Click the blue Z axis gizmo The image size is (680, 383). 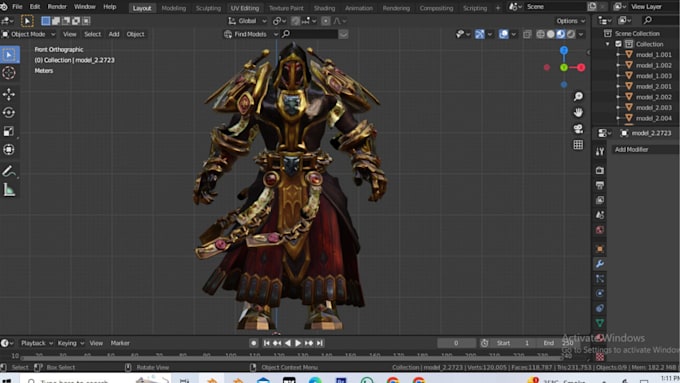coord(564,51)
